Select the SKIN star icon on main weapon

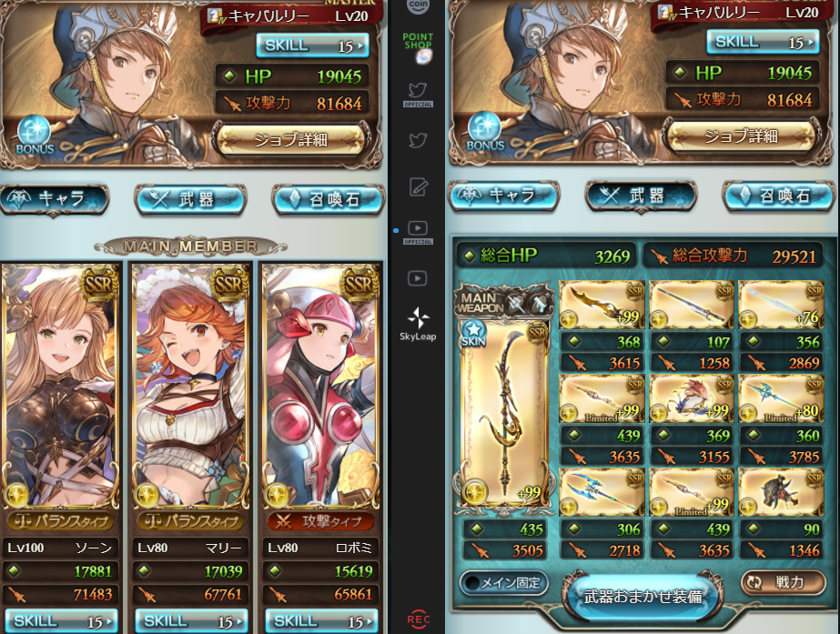coord(473,334)
